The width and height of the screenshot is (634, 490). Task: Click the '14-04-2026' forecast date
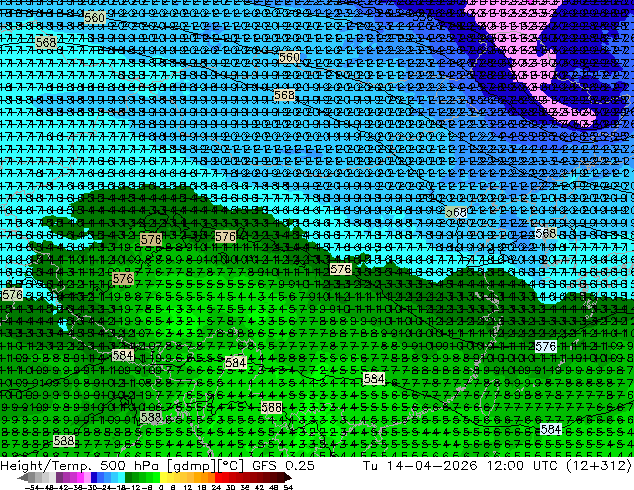pos(432,465)
